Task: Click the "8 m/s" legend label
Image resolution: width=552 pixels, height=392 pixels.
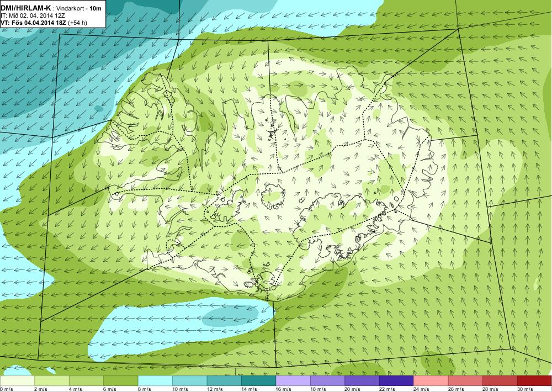Action: click(144, 389)
